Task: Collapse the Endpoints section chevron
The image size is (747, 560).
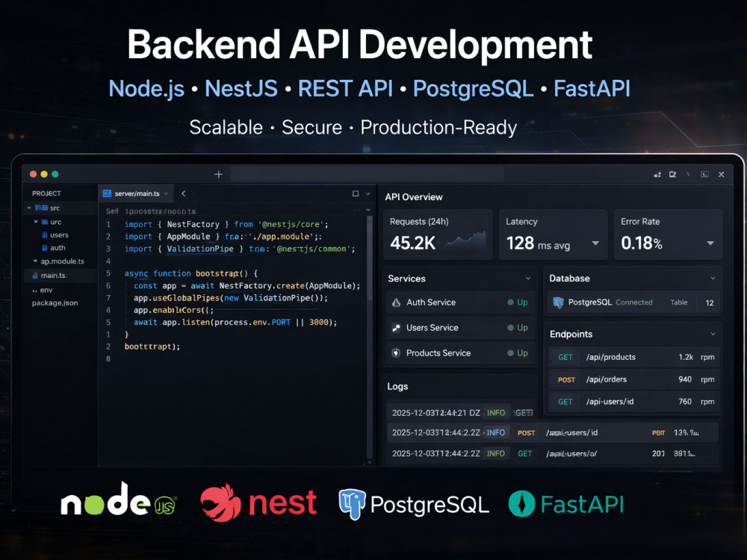Action: (713, 335)
